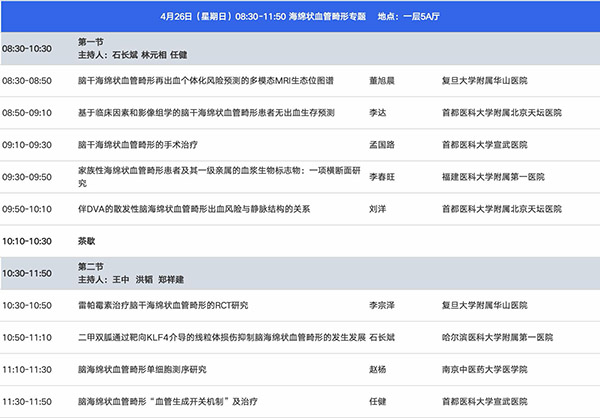Click the 11:30-11:50 time slot cell
Viewport: 600px width, 418px height.
[x=27, y=402]
